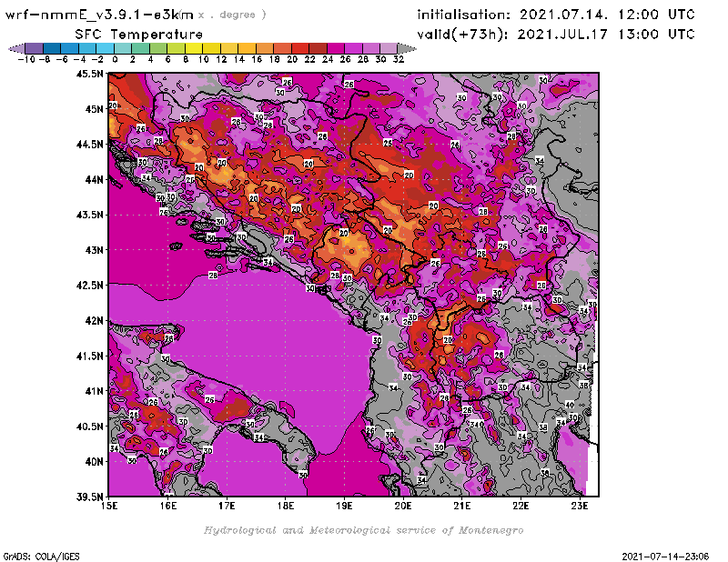Click the '42N' latitude label
The width and height of the screenshot is (728, 562).
coord(95,320)
